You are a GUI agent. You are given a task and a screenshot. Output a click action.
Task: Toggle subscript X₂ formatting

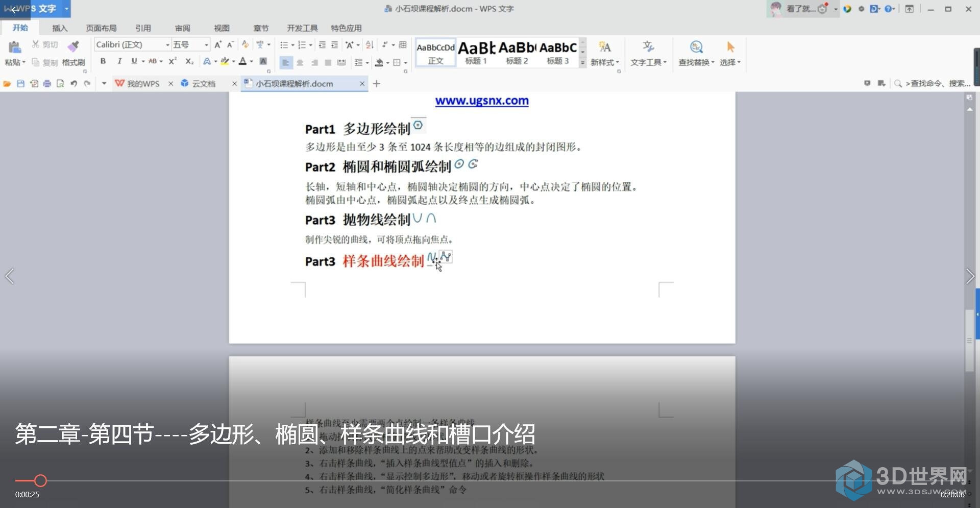(189, 61)
